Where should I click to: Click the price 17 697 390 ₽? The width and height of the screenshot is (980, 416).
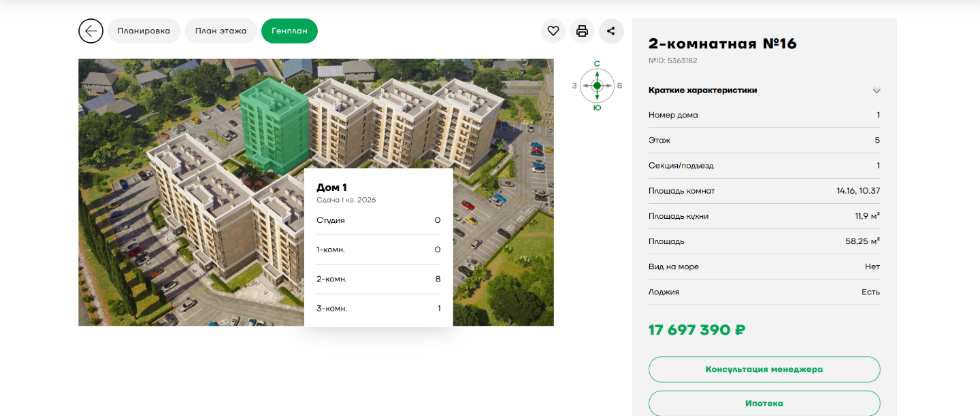click(x=697, y=330)
